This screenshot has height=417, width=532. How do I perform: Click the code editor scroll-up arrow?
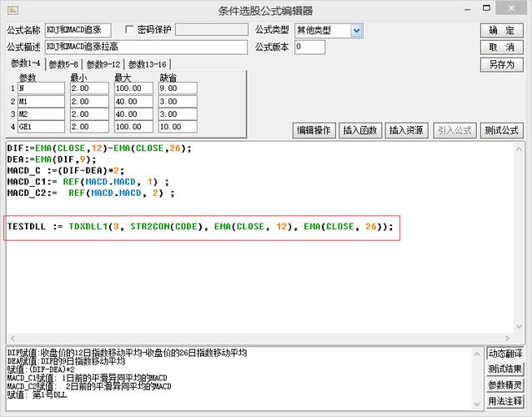click(519, 149)
